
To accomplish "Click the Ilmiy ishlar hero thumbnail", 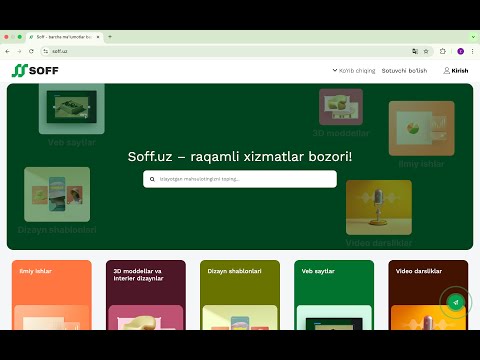I will tap(422, 128).
